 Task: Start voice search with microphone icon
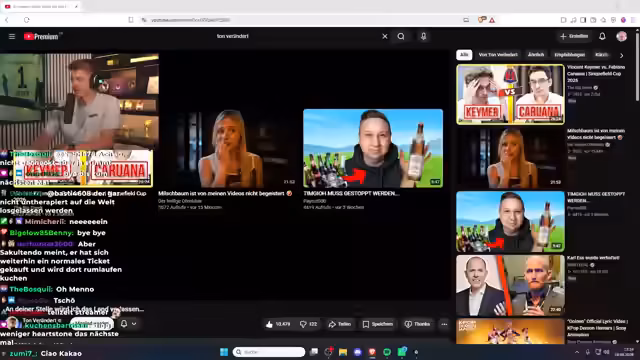pyautogui.click(x=423, y=36)
